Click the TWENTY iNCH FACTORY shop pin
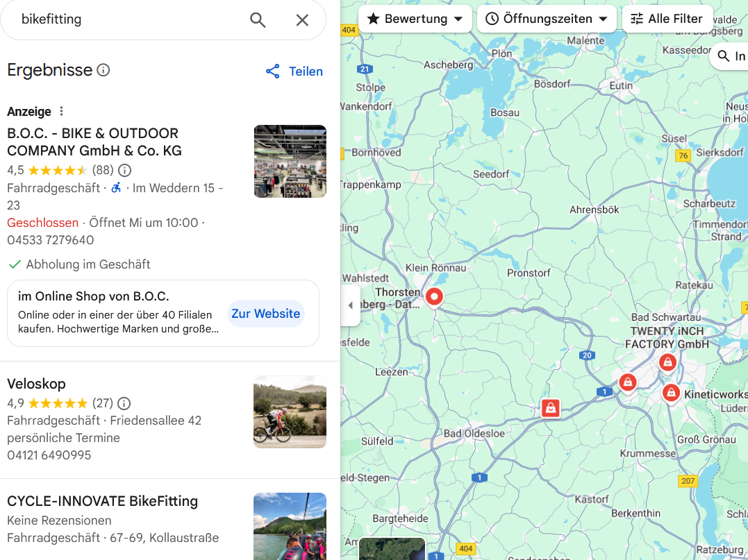 pyautogui.click(x=667, y=363)
